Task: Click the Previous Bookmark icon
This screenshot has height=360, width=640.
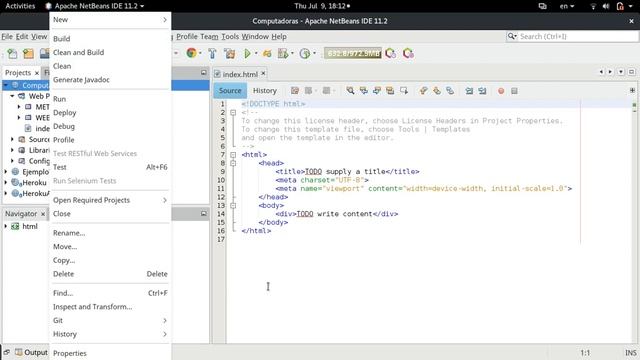Action: (x=423, y=91)
